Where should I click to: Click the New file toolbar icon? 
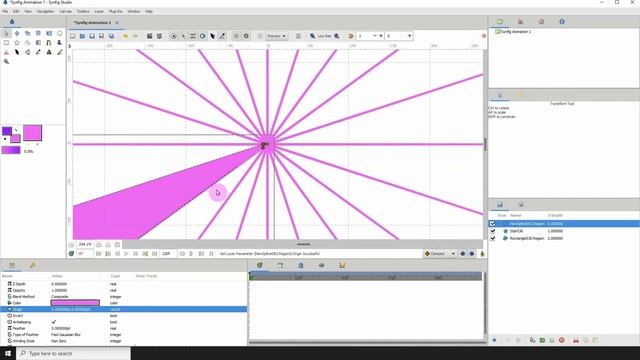coord(73,36)
